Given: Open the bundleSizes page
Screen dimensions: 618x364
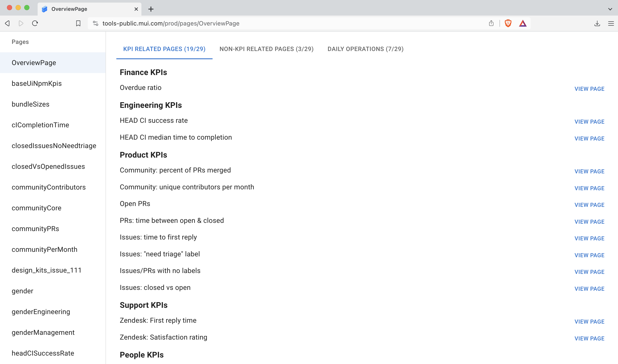Looking at the screenshot, I should tap(30, 104).
